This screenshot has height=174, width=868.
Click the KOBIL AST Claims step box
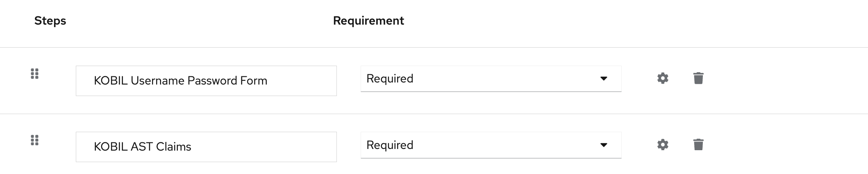click(x=266, y=147)
